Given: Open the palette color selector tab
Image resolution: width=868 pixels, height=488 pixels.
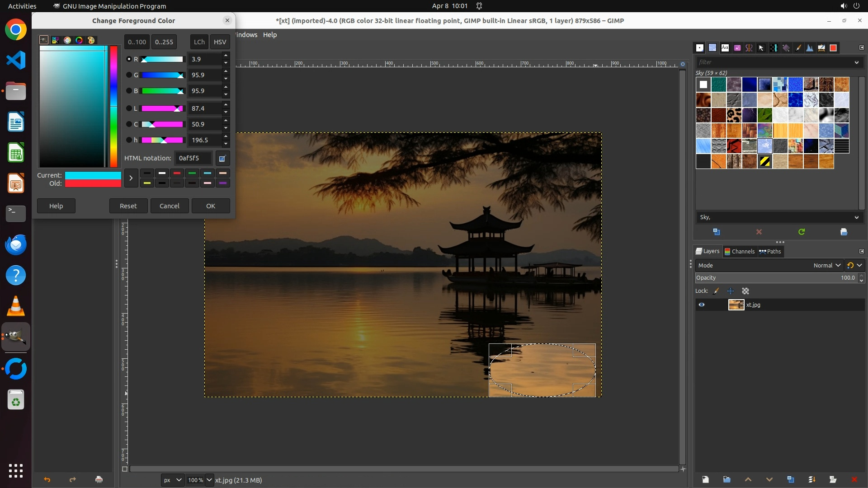Looking at the screenshot, I should 91,40.
